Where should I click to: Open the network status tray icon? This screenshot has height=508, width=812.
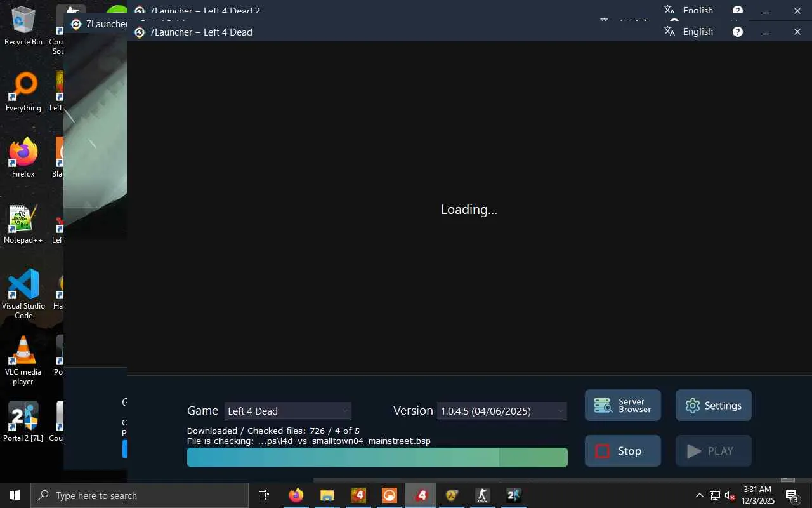tap(715, 495)
